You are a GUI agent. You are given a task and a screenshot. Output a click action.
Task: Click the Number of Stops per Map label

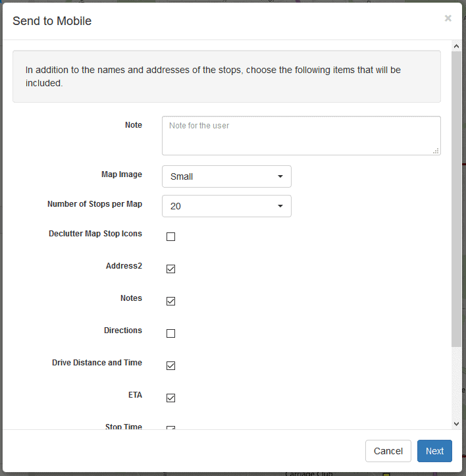pos(95,204)
